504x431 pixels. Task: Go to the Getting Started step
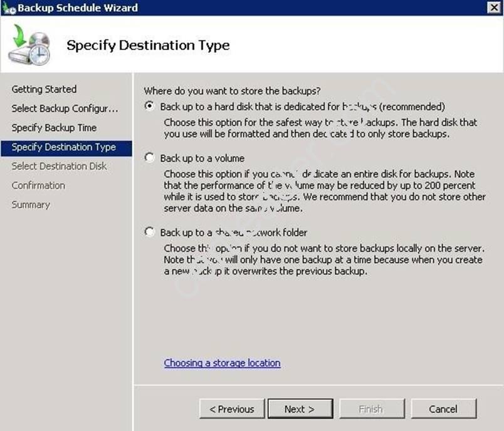[44, 90]
